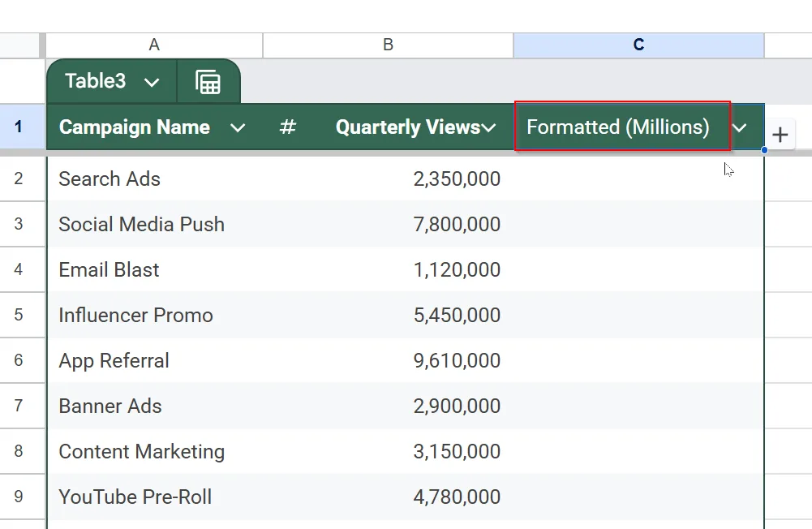The image size is (812, 529).
Task: Click the 1,120,000 value cell
Action: click(389, 269)
